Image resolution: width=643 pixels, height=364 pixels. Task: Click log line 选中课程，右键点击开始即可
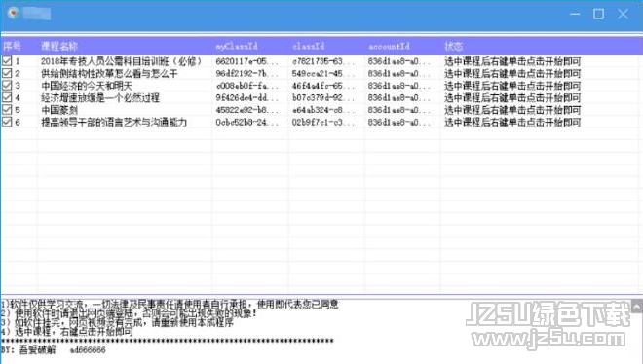click(x=67, y=331)
